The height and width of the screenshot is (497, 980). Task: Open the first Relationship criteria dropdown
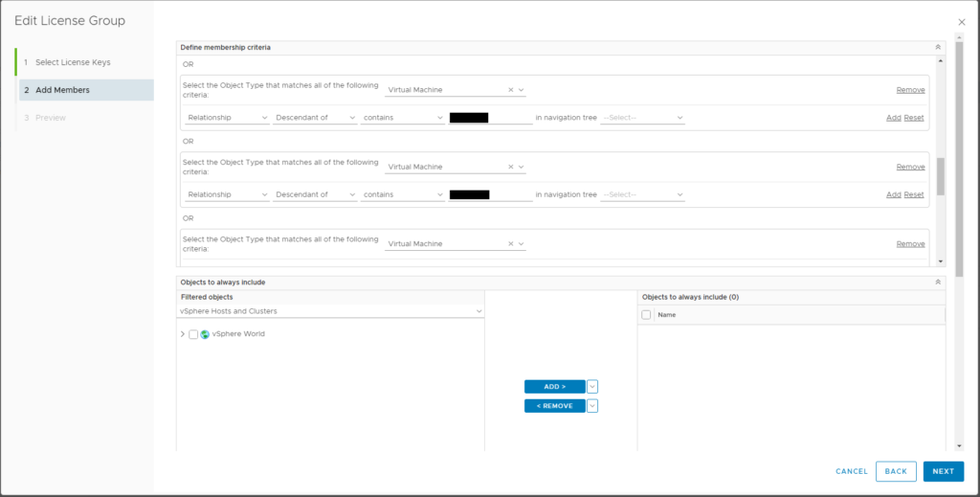click(x=228, y=118)
